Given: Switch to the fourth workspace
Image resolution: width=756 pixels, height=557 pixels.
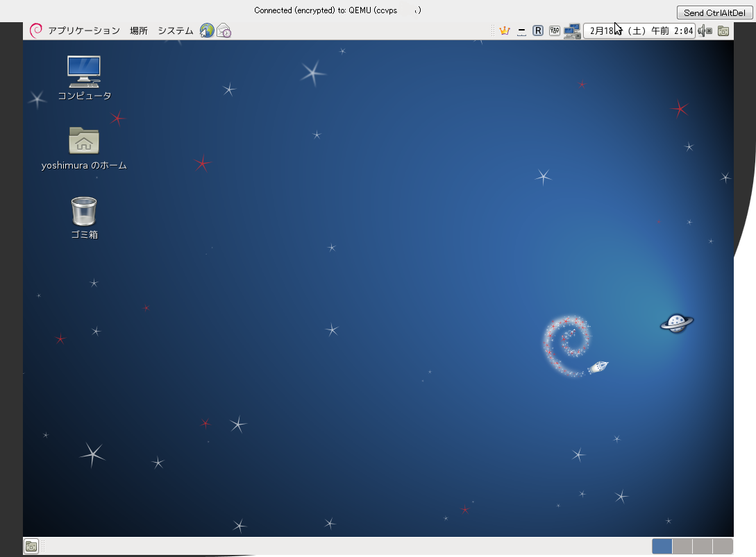Looking at the screenshot, I should tap(723, 547).
